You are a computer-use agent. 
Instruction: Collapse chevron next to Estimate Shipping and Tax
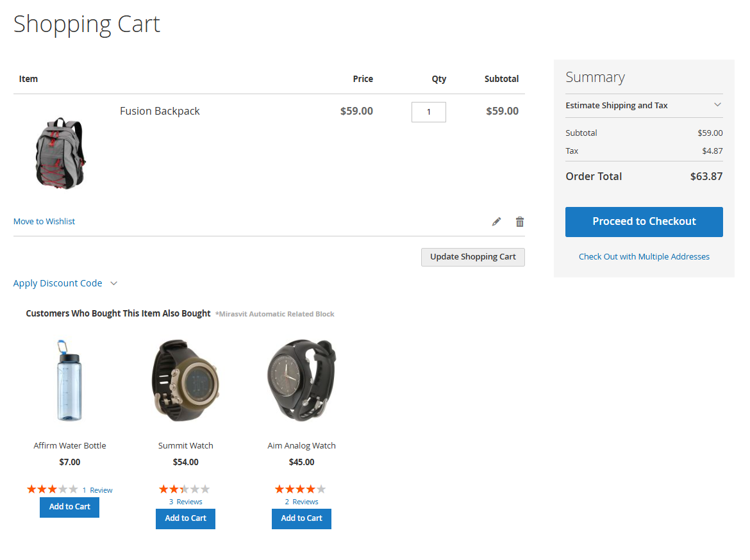(717, 104)
